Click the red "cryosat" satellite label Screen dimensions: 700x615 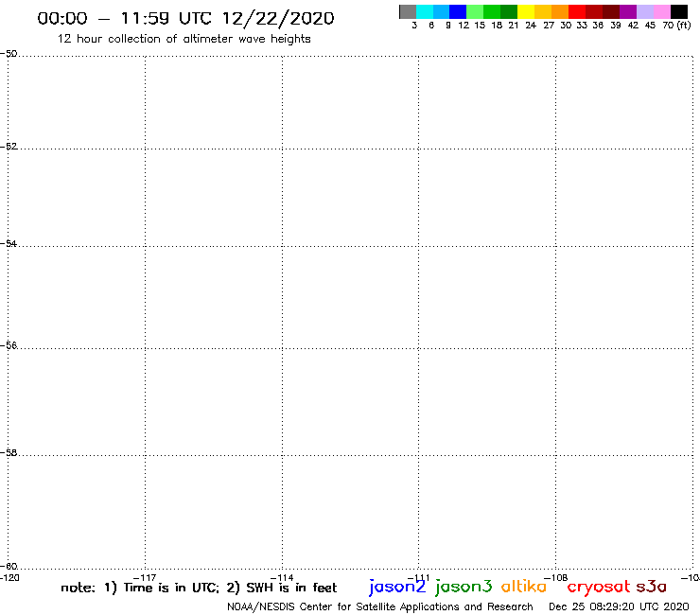click(x=599, y=588)
